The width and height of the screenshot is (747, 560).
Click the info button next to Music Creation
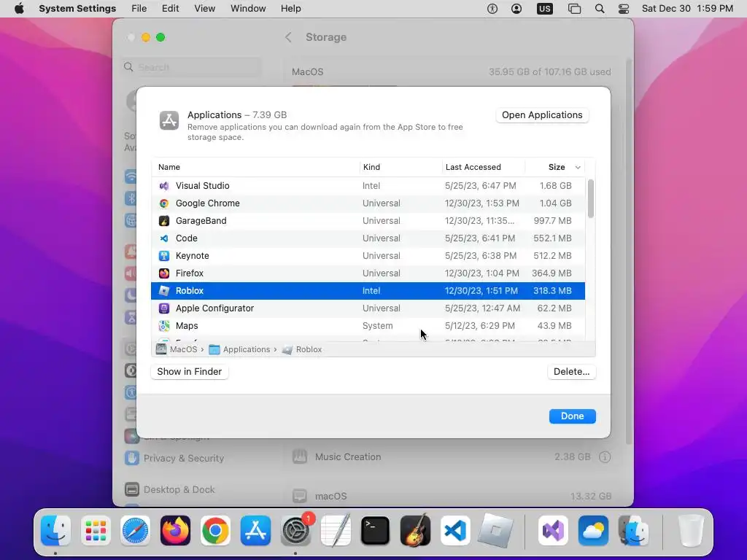pos(605,457)
